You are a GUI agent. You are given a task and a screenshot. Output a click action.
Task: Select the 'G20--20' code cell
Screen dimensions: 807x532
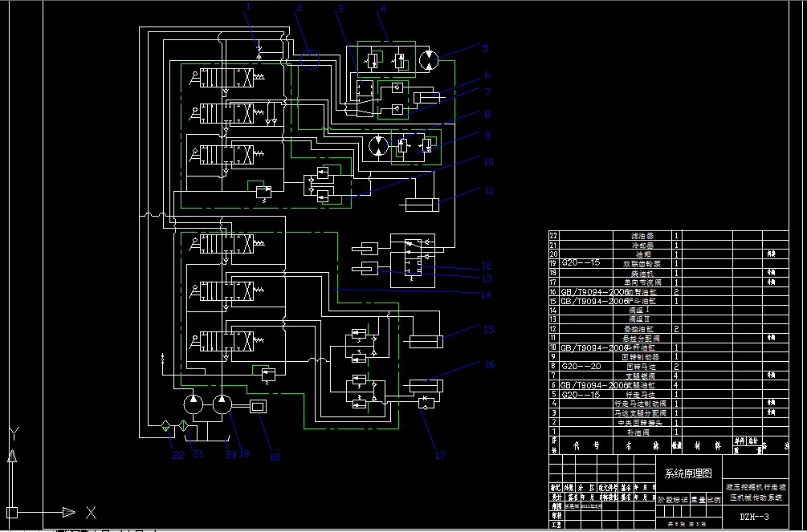click(585, 367)
